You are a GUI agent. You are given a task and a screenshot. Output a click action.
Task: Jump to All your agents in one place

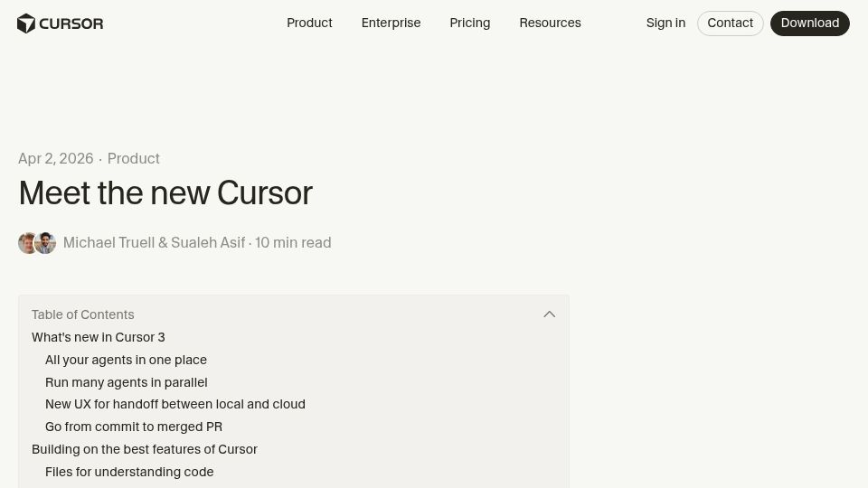click(x=126, y=360)
